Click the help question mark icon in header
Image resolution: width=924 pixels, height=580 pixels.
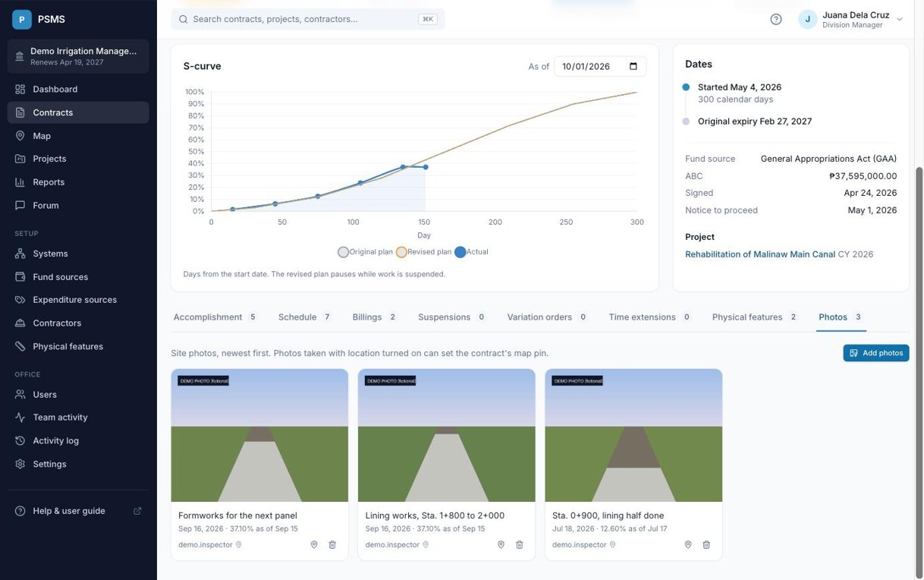click(776, 20)
